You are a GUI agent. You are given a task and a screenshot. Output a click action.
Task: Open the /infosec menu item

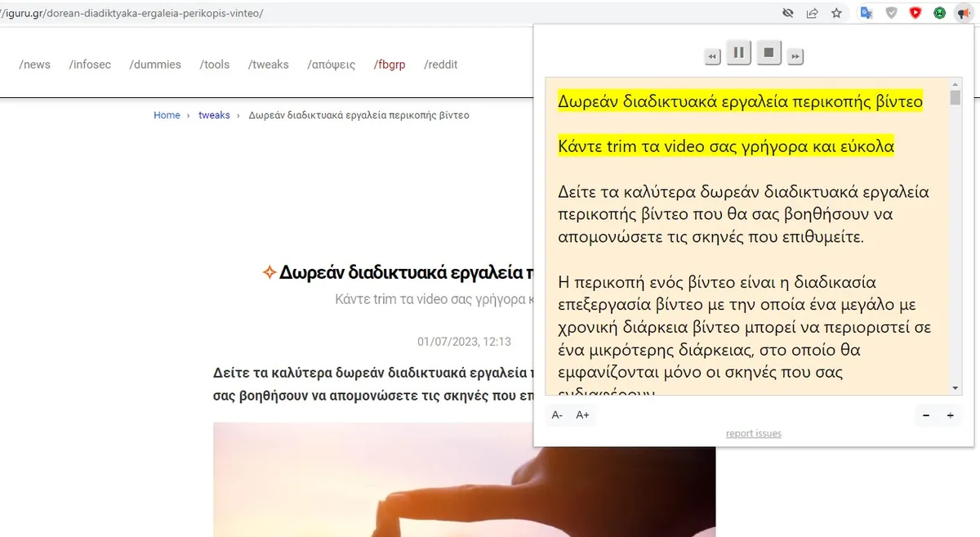[90, 65]
